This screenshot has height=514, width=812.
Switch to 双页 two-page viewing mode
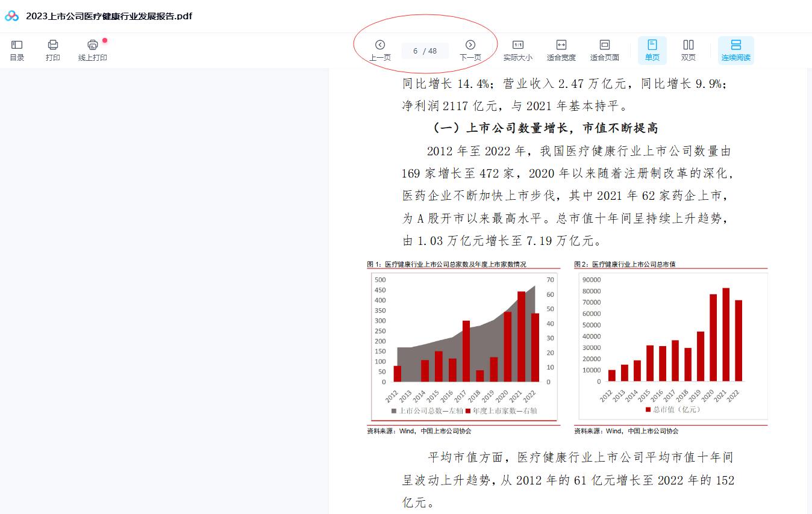(x=689, y=49)
